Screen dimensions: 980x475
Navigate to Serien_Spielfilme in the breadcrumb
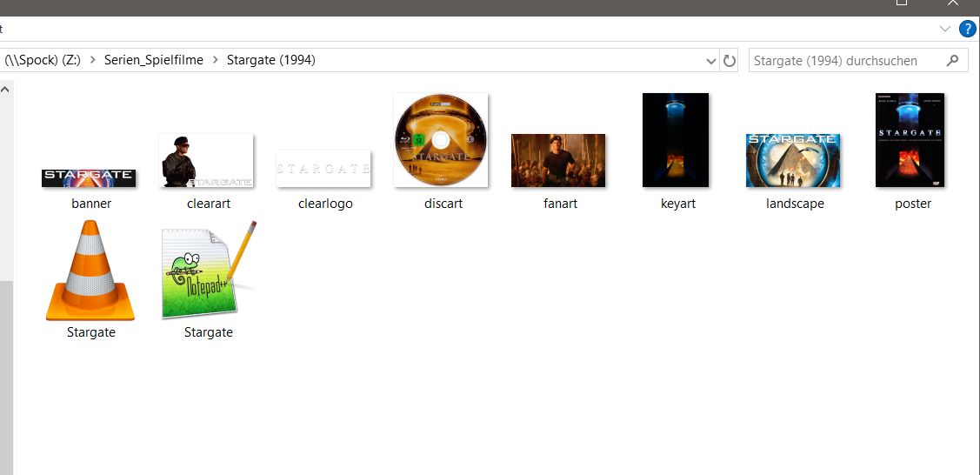[x=154, y=60]
